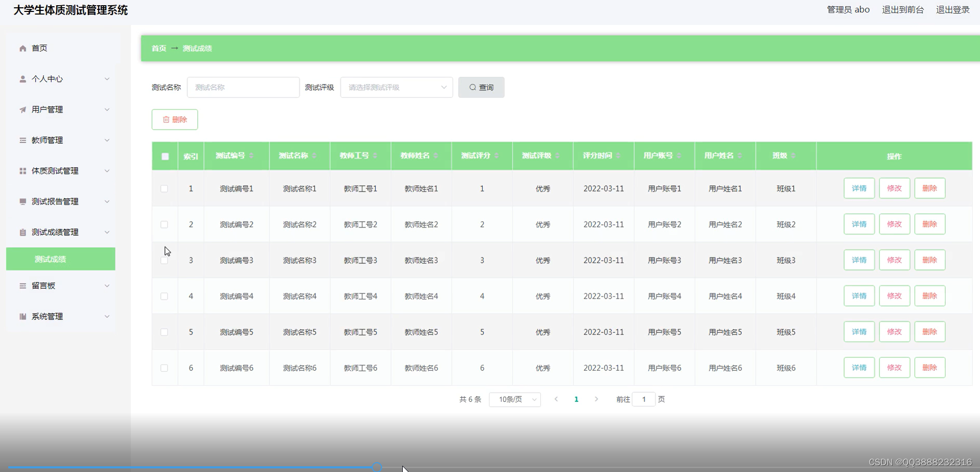This screenshot has width=980, height=472.
Task: Check the row 1 checkbox
Action: (x=164, y=188)
